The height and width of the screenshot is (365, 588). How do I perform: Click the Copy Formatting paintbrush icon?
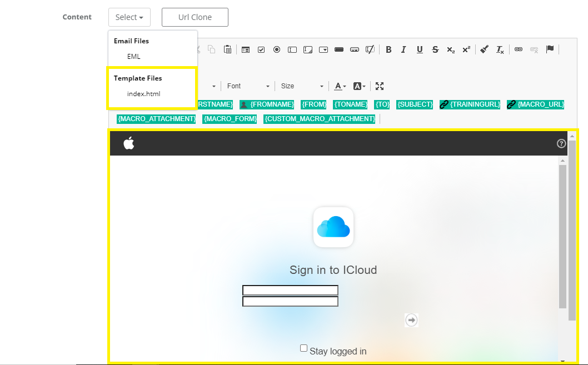pos(485,49)
